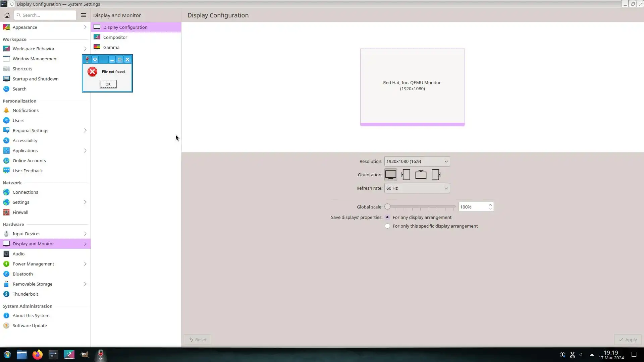
Task: Click OK in File not found dialog
Action: pos(108,84)
